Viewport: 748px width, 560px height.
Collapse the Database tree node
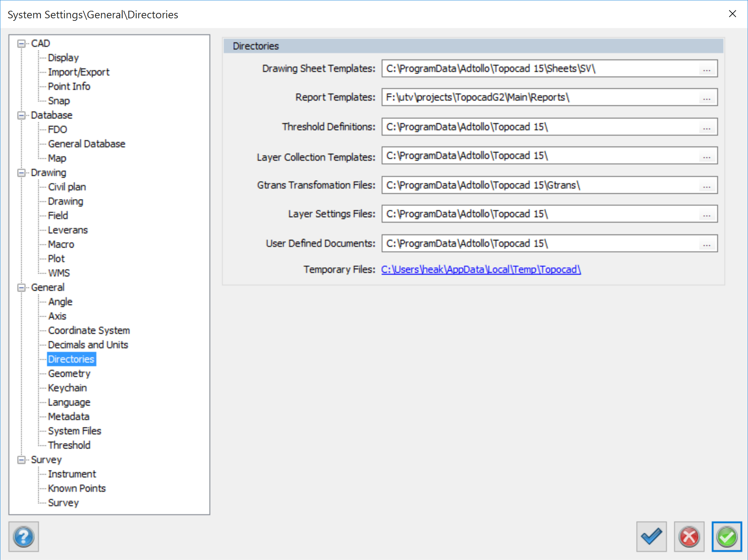coord(22,115)
